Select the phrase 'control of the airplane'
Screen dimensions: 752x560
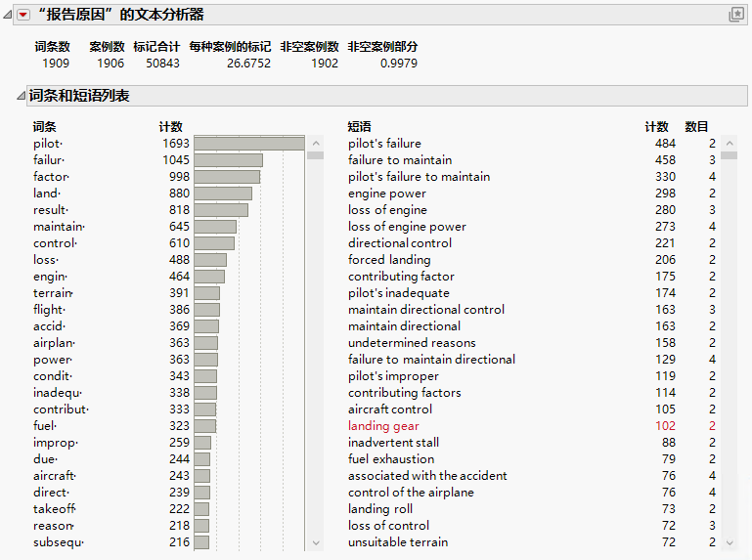(x=411, y=493)
